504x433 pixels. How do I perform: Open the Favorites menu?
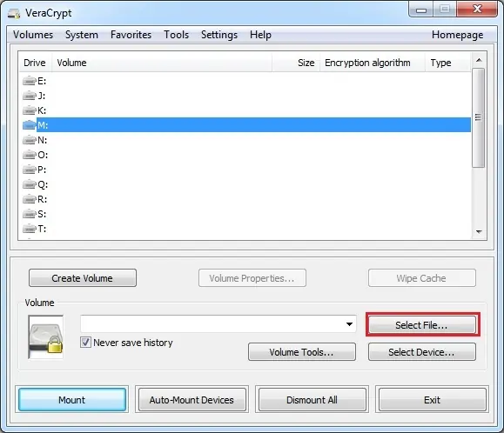pos(131,35)
